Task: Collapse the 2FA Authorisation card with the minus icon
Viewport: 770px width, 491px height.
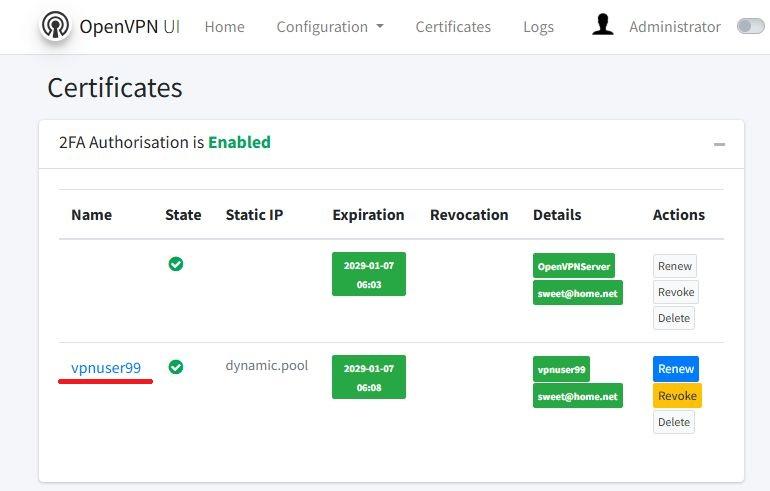Action: click(719, 144)
